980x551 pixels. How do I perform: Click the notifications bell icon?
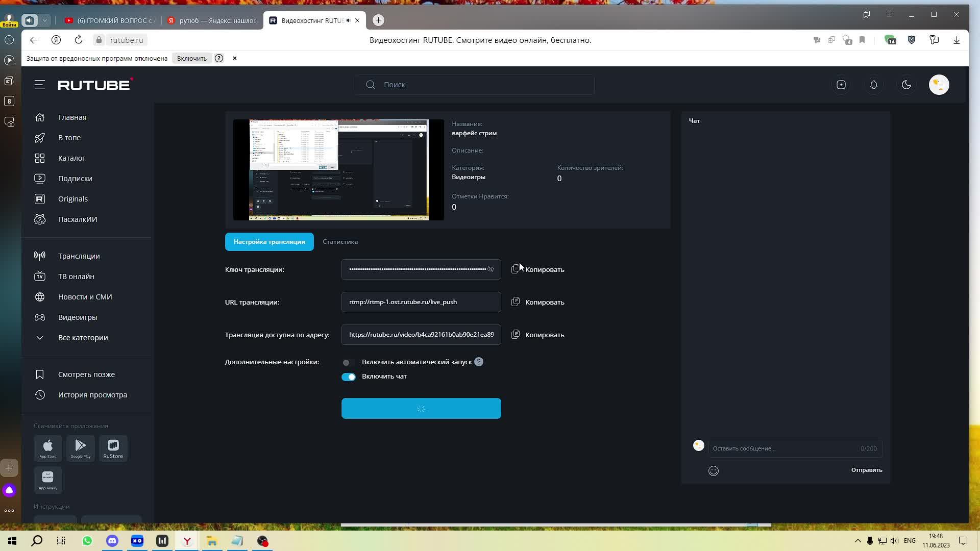[873, 85]
